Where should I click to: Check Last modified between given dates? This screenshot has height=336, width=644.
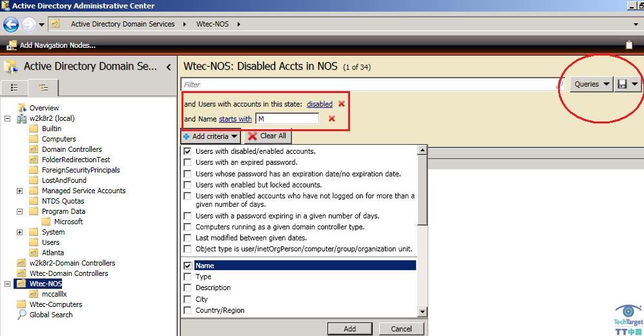(188, 238)
